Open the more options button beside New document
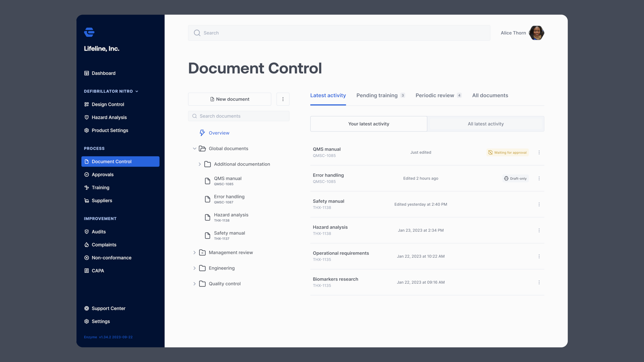This screenshot has width=644, height=362. pyautogui.click(x=283, y=99)
